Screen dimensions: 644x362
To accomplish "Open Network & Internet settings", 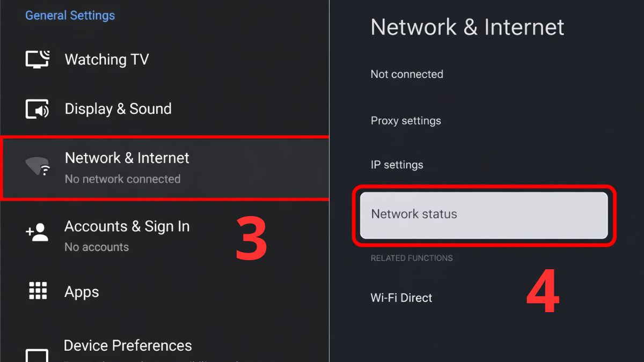I will click(x=127, y=158).
